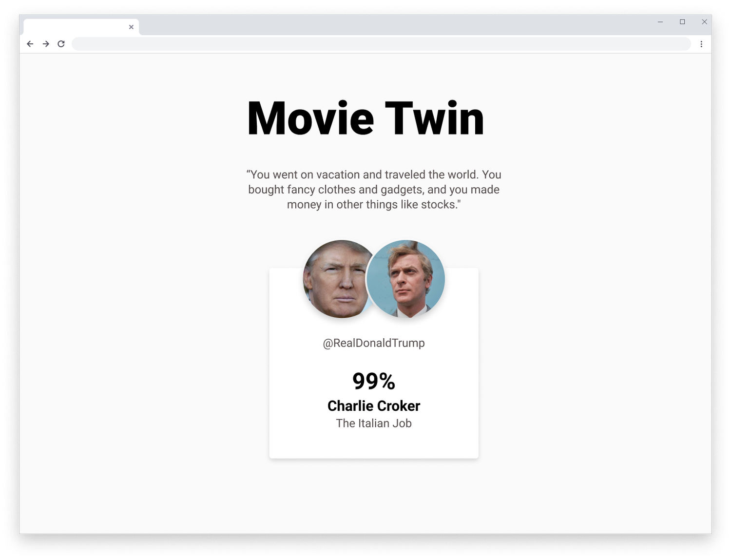The image size is (731, 560).
Task: Click the Charlie Croker character photo
Action: (x=405, y=279)
